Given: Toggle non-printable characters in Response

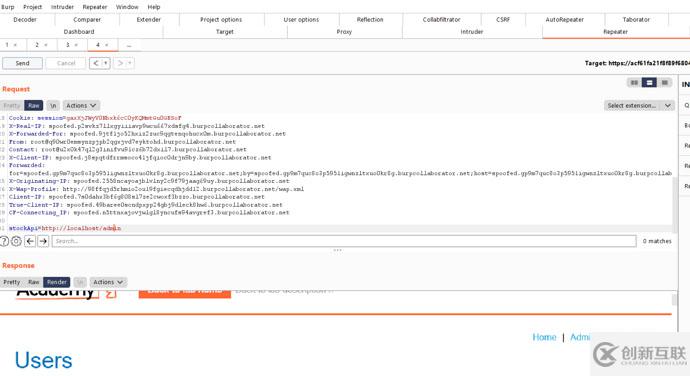Looking at the screenshot, I should (x=80, y=282).
